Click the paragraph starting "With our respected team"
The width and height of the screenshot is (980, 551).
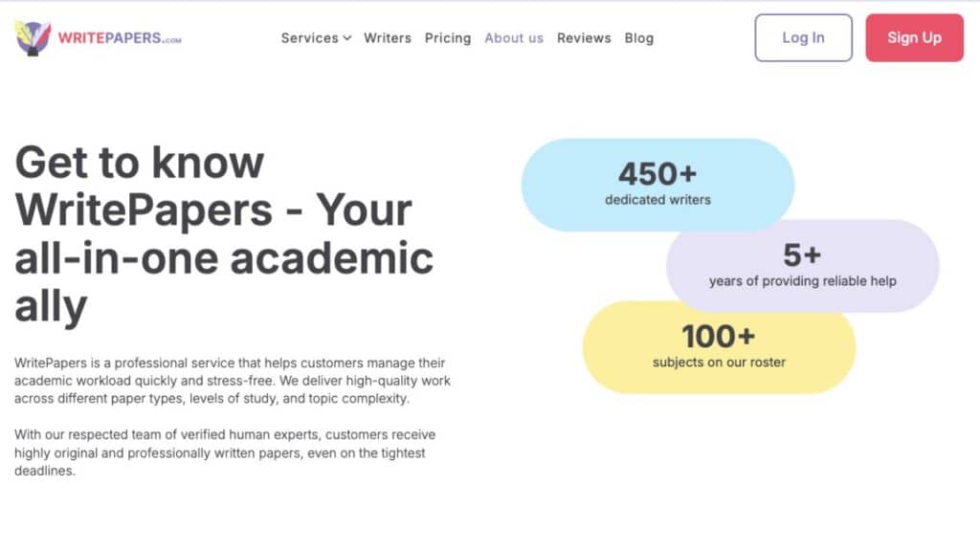pyautogui.click(x=226, y=452)
